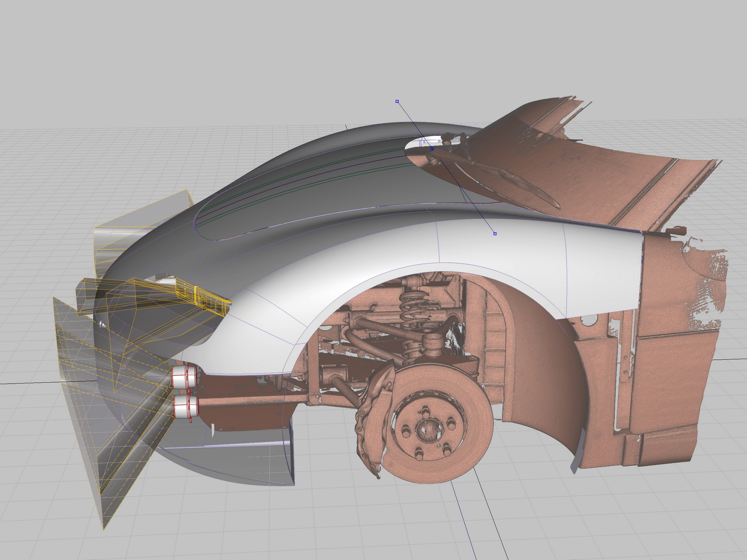Select the topmost blue curve control point
747x560 pixels.
point(397,101)
